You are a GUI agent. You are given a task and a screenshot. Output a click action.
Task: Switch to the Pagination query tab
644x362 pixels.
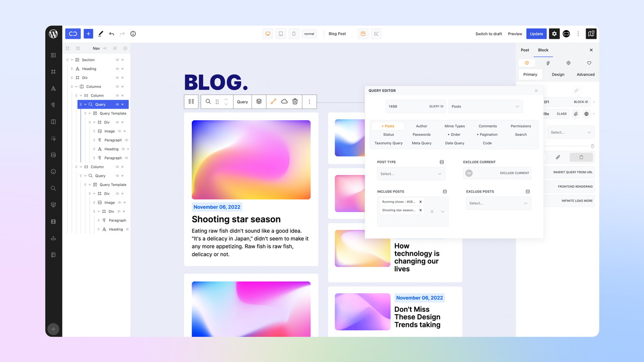point(488,135)
